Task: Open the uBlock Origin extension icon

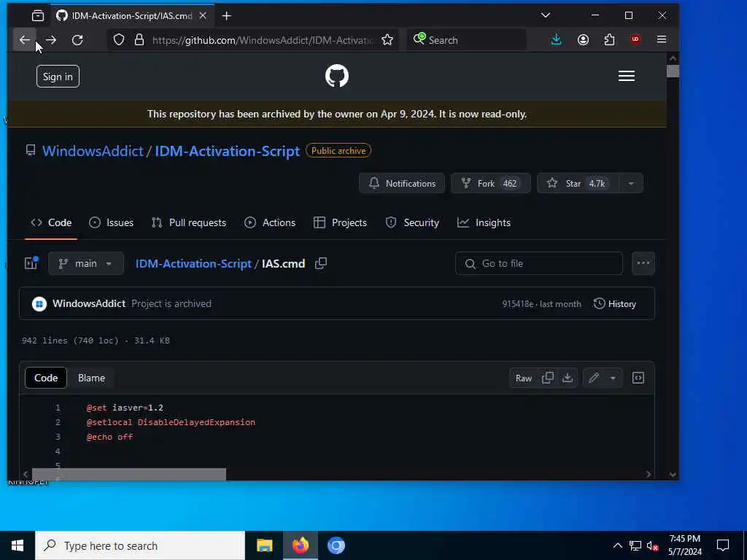Action: click(635, 40)
